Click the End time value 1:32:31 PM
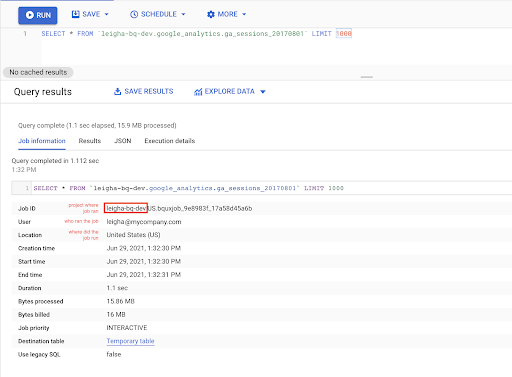The height and width of the screenshot is (377, 512). coord(144,275)
